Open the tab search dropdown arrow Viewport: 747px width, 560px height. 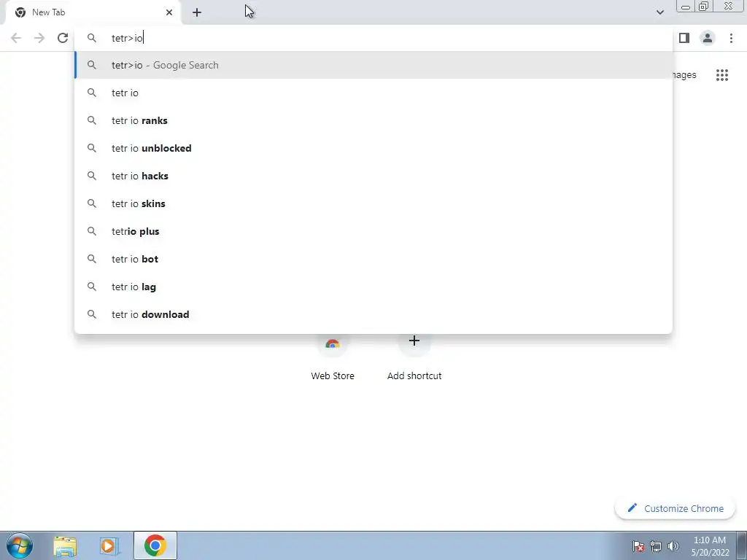(x=659, y=12)
